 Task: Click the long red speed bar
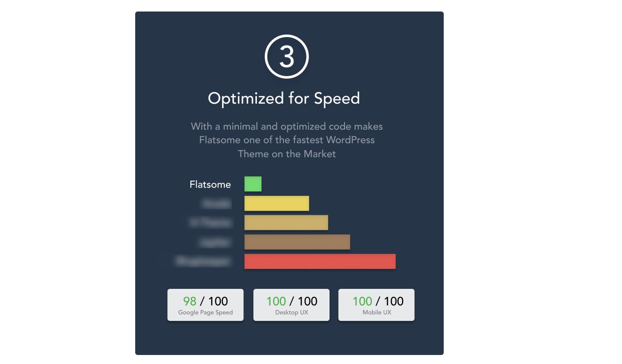[x=320, y=261]
